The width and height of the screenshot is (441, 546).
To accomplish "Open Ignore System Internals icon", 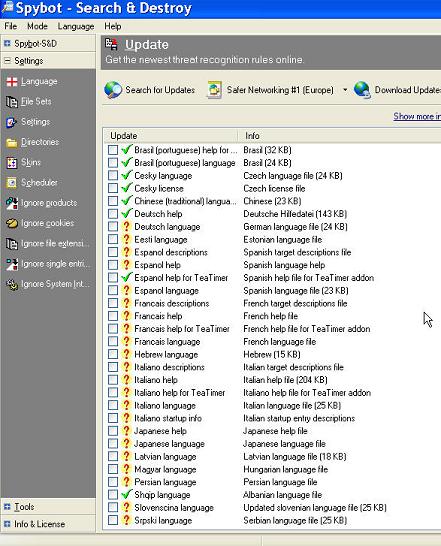I will coord(12,284).
